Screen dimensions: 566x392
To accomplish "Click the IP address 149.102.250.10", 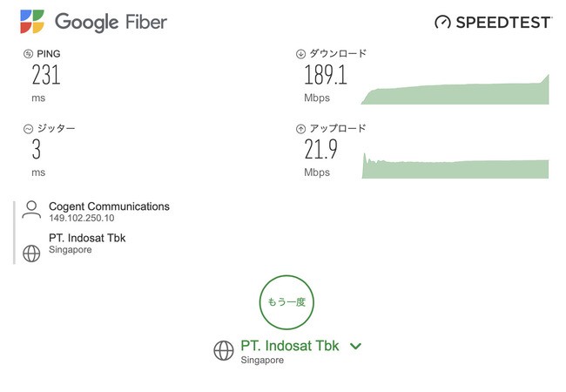I will (x=82, y=218).
